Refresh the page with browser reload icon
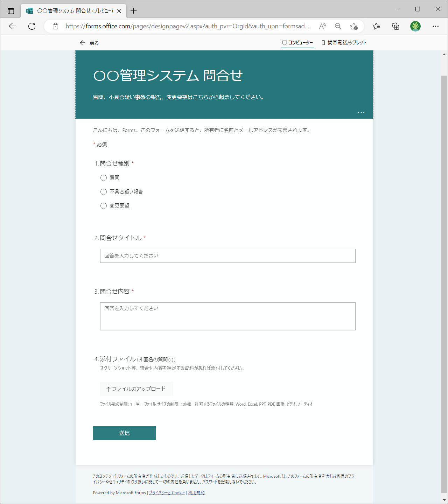 click(32, 26)
